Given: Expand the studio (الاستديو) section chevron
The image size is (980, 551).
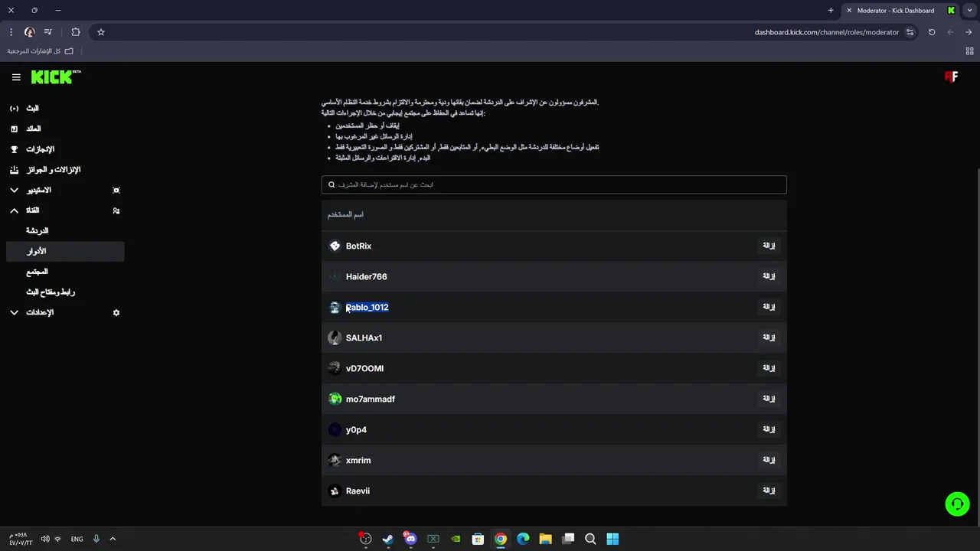Looking at the screenshot, I should [x=14, y=190].
